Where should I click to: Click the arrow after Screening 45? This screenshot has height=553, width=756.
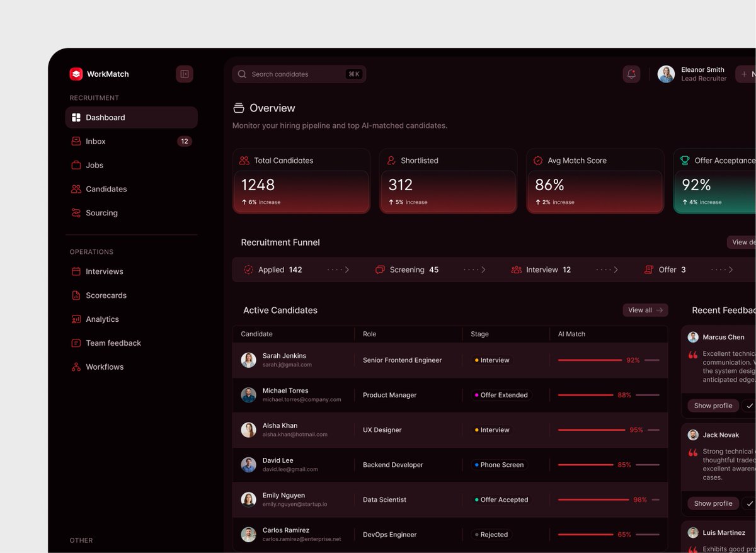[x=475, y=270]
